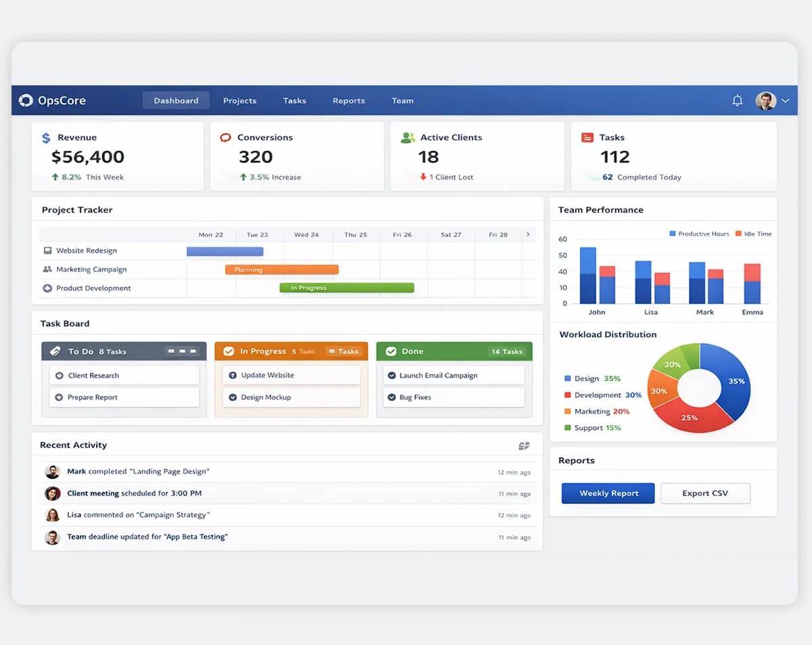Viewport: 812px width, 645px height.
Task: Open the Projects tab
Action: pos(240,101)
